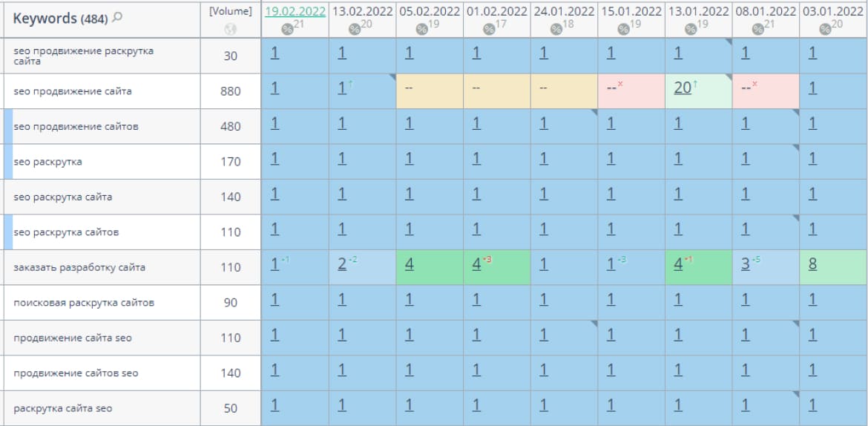Viewport: 868px width, 426px height.
Task: Click the percent icon under 05.02.2022
Action: (x=421, y=29)
